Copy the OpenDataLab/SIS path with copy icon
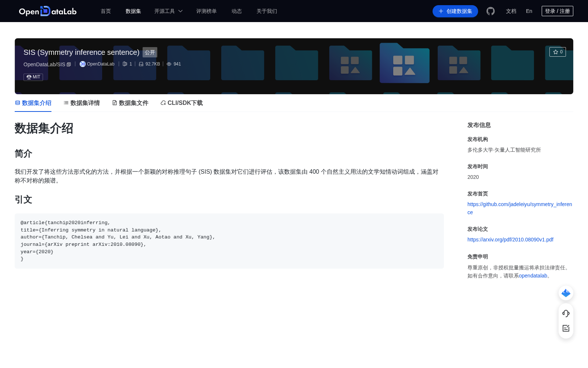588x368 pixels. 69,64
